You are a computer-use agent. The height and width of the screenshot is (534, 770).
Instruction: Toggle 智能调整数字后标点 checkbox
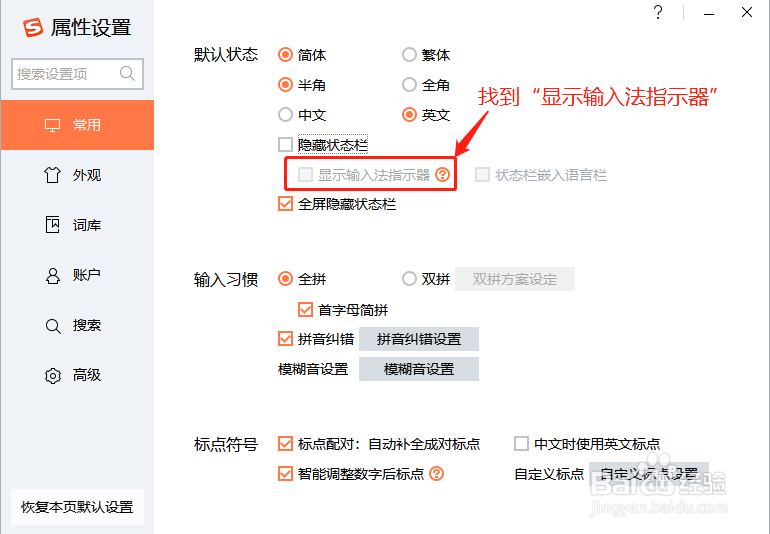tap(285, 474)
